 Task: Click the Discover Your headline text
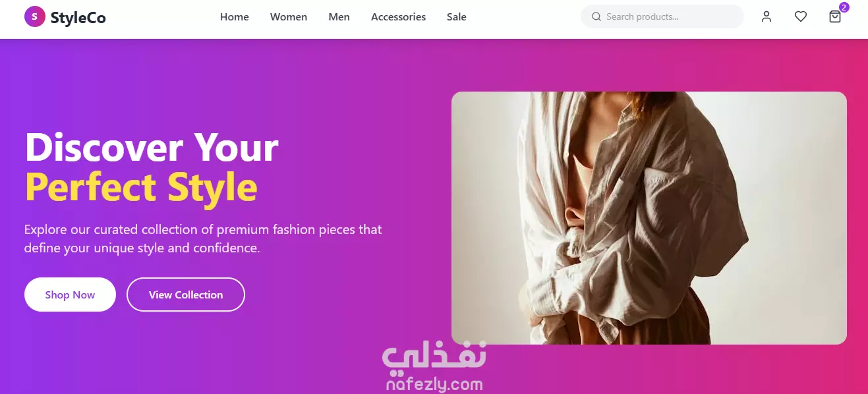coord(152,148)
